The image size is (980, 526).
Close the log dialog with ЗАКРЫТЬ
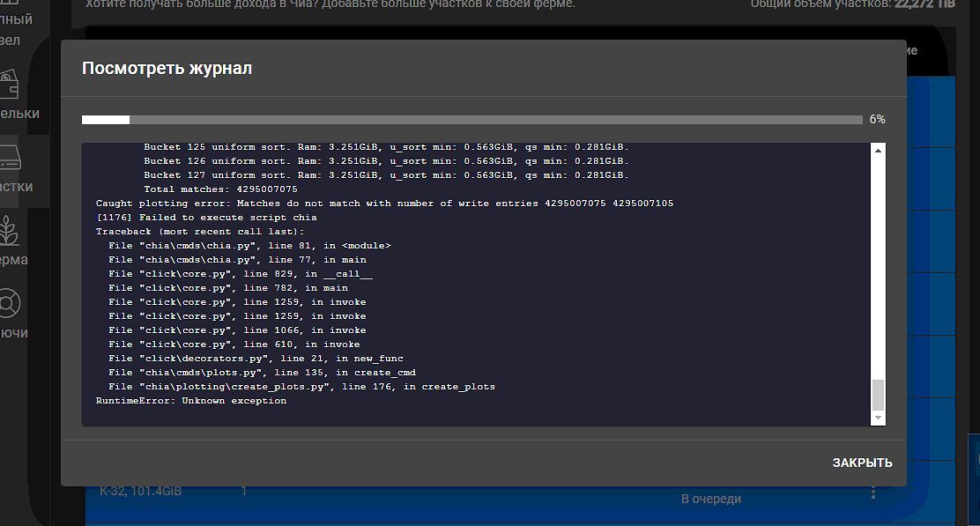(862, 463)
